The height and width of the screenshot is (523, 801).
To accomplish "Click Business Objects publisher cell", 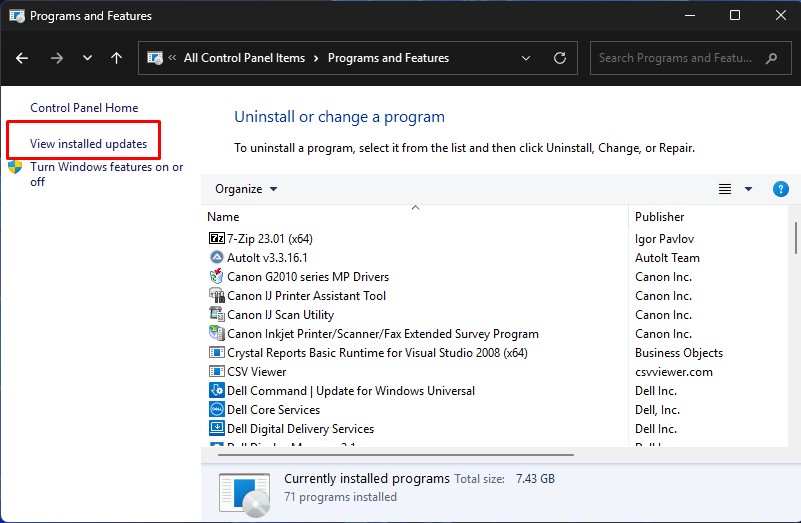I will click(x=679, y=353).
